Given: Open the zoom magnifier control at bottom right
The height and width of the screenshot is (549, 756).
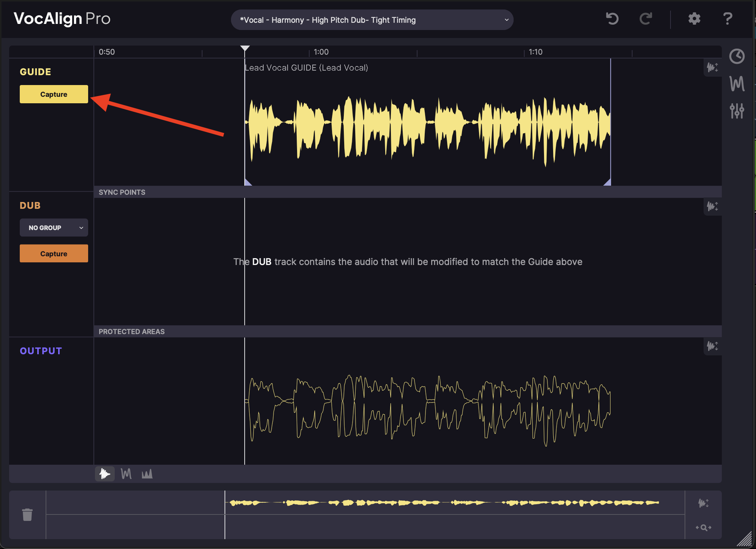Looking at the screenshot, I should click(704, 527).
